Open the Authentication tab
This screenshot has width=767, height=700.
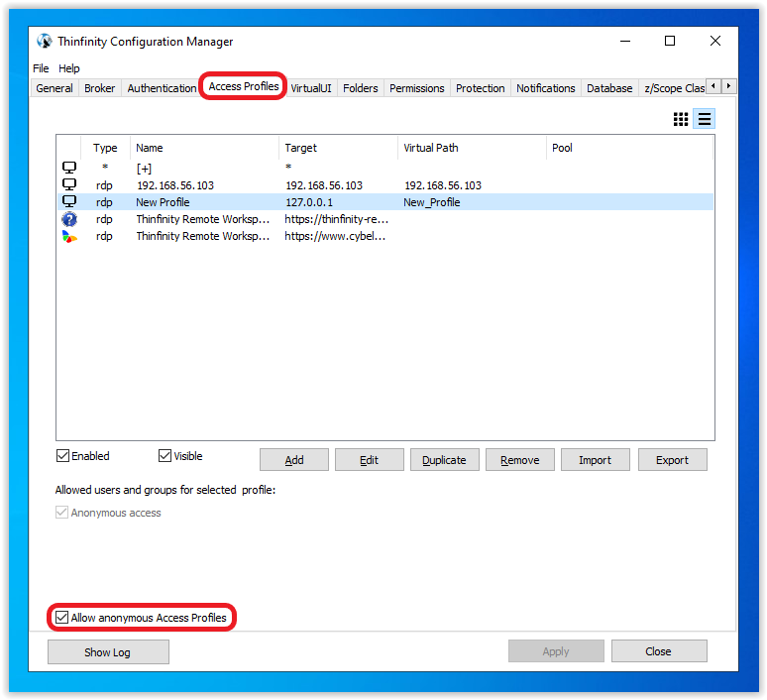point(162,88)
